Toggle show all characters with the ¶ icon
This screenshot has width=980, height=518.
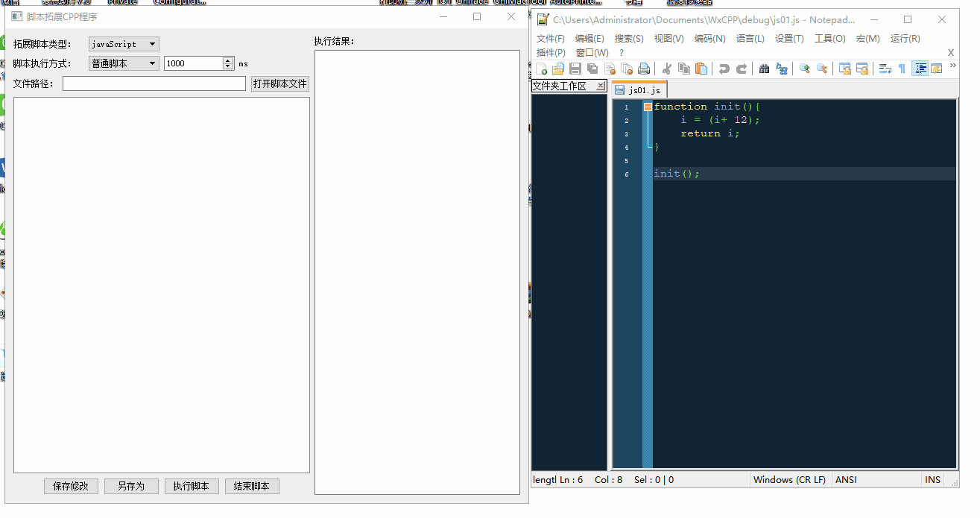tap(901, 69)
